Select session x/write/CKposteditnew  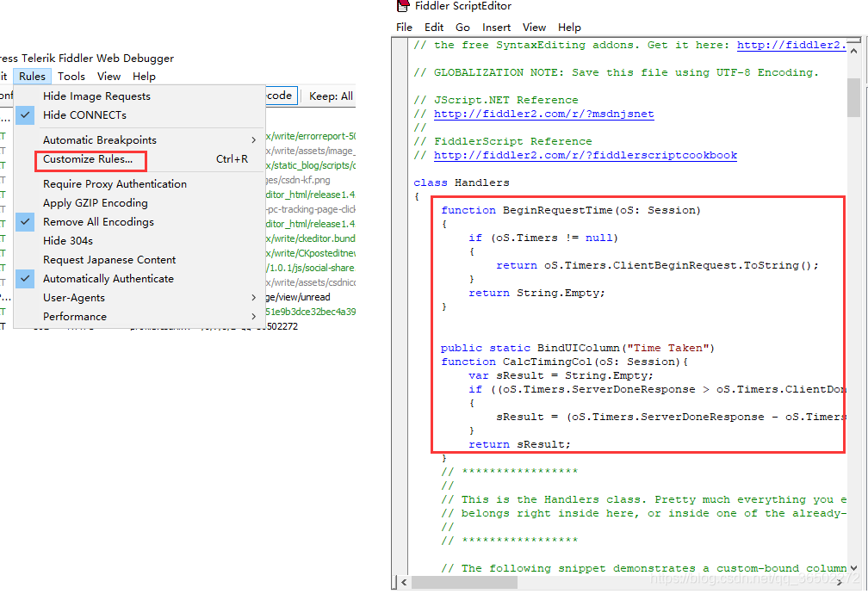pos(311,253)
